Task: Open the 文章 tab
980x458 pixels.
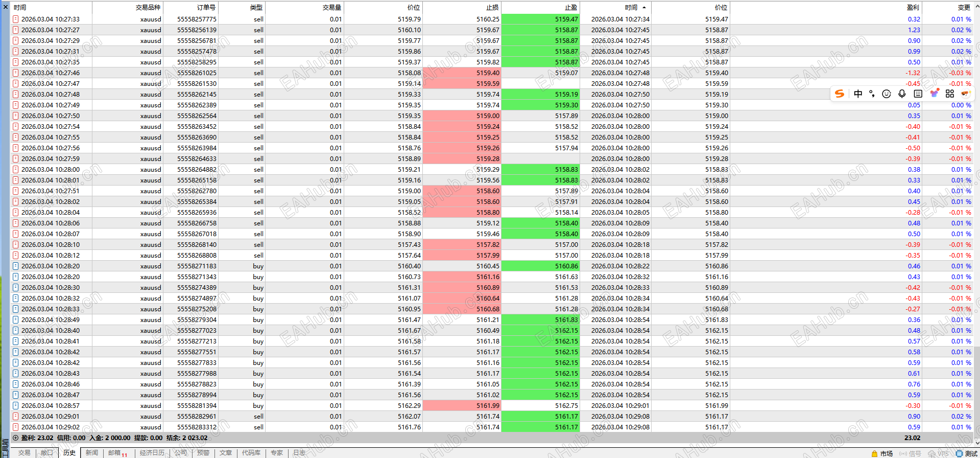Action: coord(226,453)
